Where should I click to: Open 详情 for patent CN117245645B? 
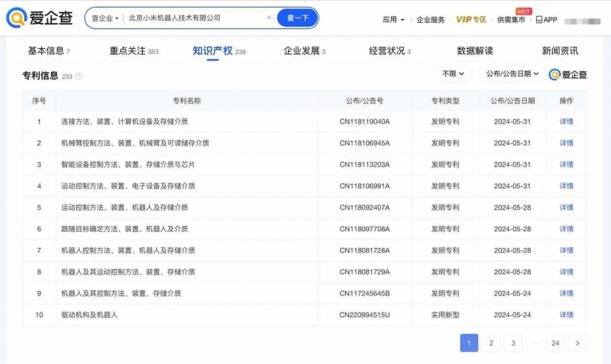coord(566,293)
